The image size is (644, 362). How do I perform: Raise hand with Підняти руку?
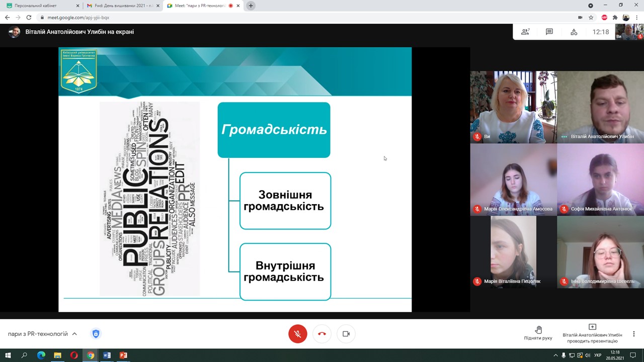538,333
